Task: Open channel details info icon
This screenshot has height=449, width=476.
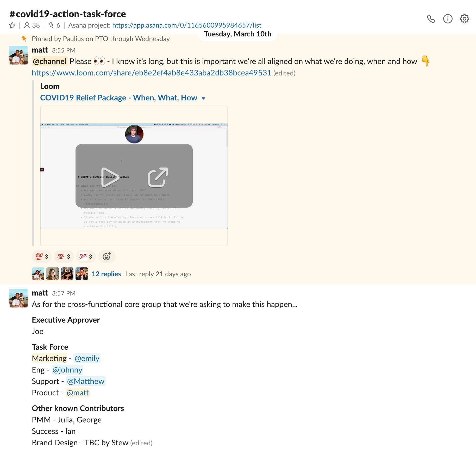Action: [448, 19]
